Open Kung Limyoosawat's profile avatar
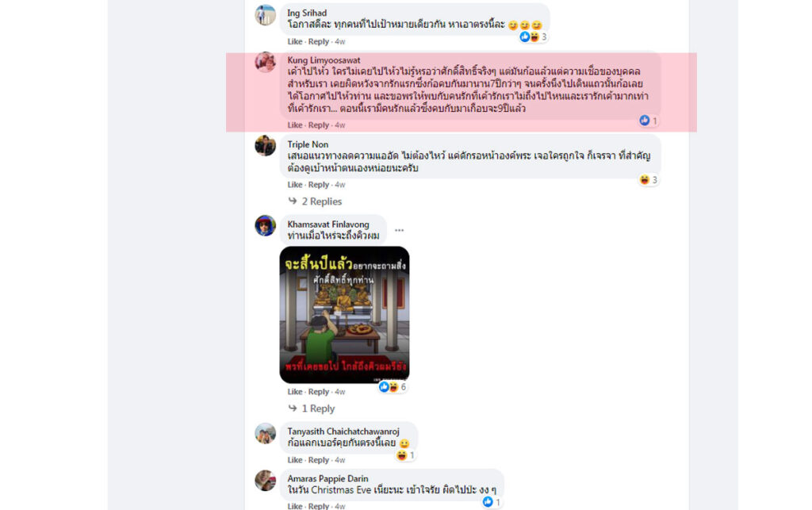Image resolution: width=812 pixels, height=510 pixels. pos(265,62)
